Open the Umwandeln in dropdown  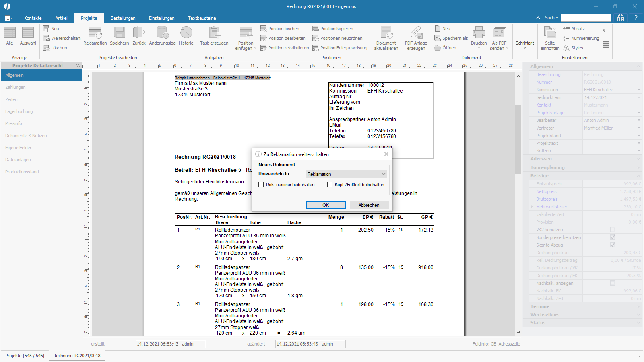[x=347, y=174]
